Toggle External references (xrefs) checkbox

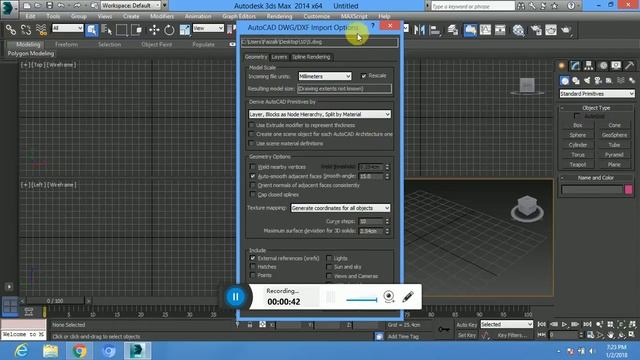coord(253,258)
